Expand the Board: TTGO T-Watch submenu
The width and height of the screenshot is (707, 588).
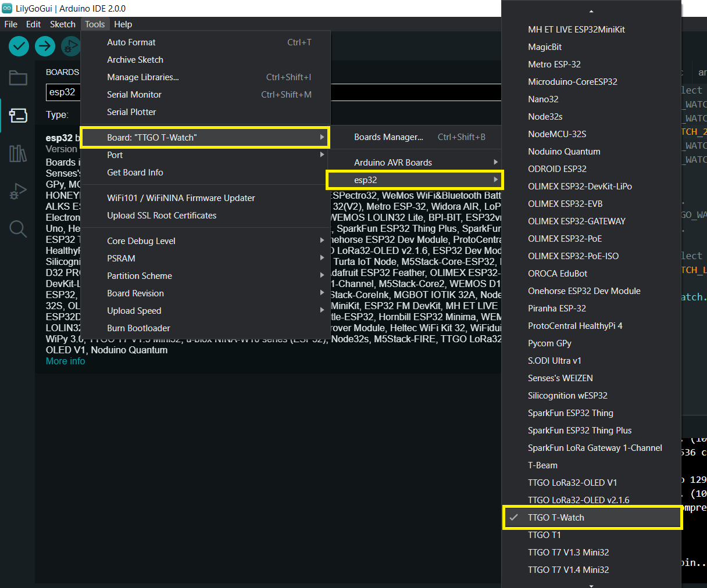point(205,137)
